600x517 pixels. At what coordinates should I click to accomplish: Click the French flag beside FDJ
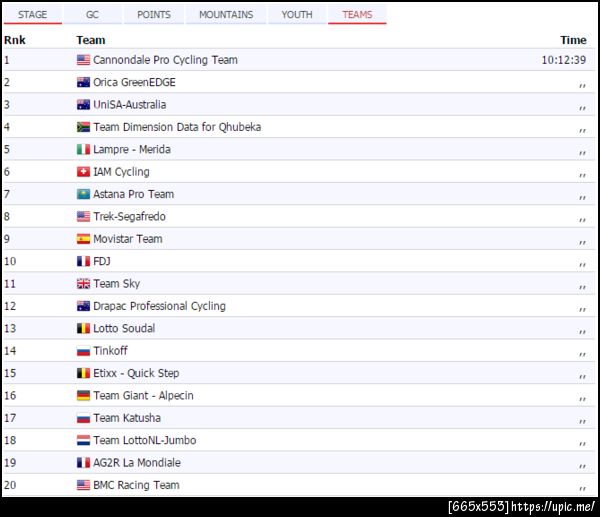coord(83,261)
